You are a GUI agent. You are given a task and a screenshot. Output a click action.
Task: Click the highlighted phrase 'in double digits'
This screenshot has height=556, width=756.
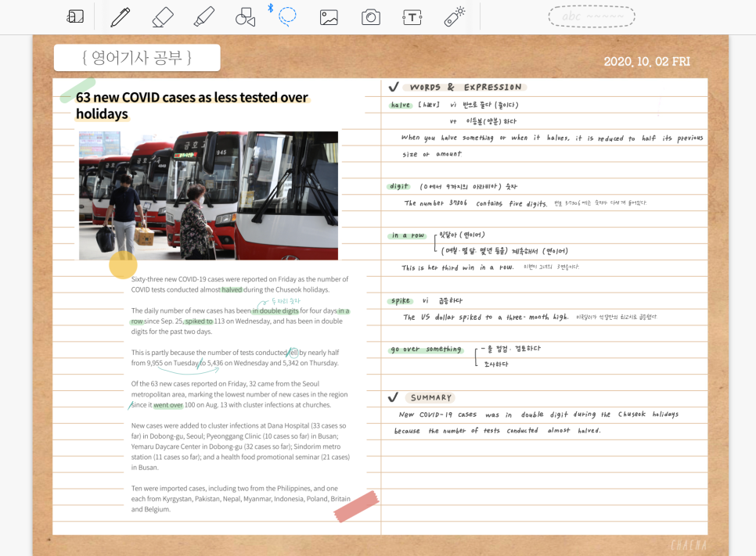tap(275, 310)
